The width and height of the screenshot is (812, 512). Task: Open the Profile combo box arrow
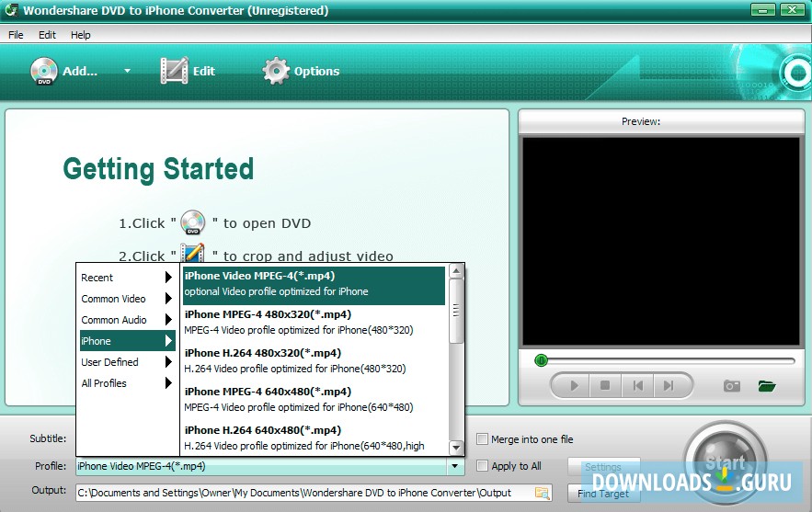454,466
